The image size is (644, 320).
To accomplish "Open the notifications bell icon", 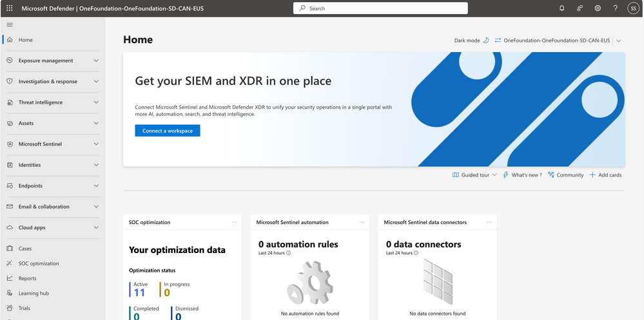I will tap(562, 8).
